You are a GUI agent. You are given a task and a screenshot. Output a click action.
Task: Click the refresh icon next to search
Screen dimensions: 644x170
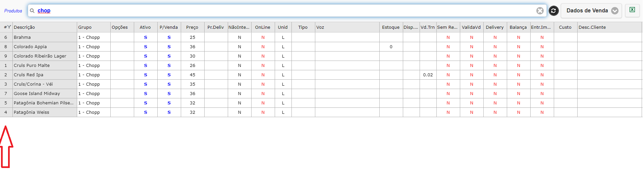point(553,11)
